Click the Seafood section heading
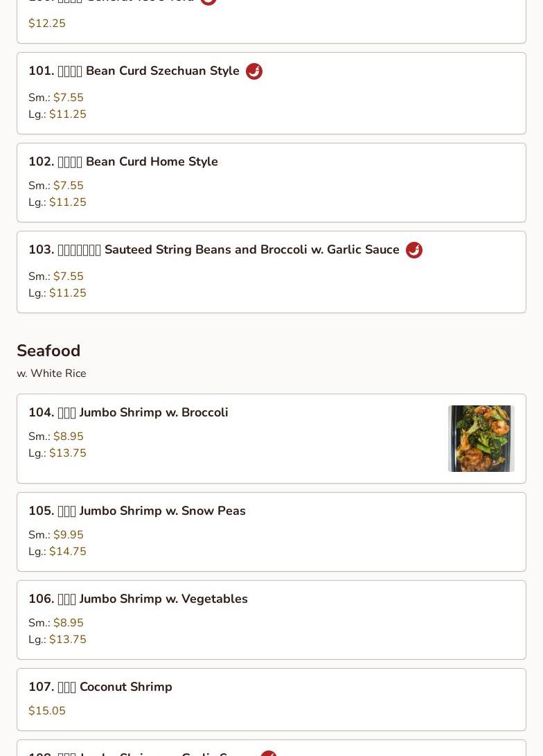The image size is (543, 756). tap(48, 351)
